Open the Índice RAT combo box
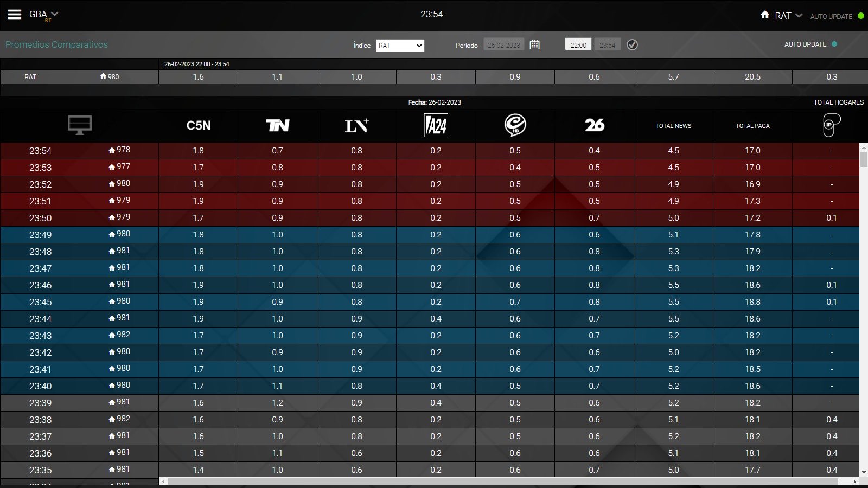 400,46
